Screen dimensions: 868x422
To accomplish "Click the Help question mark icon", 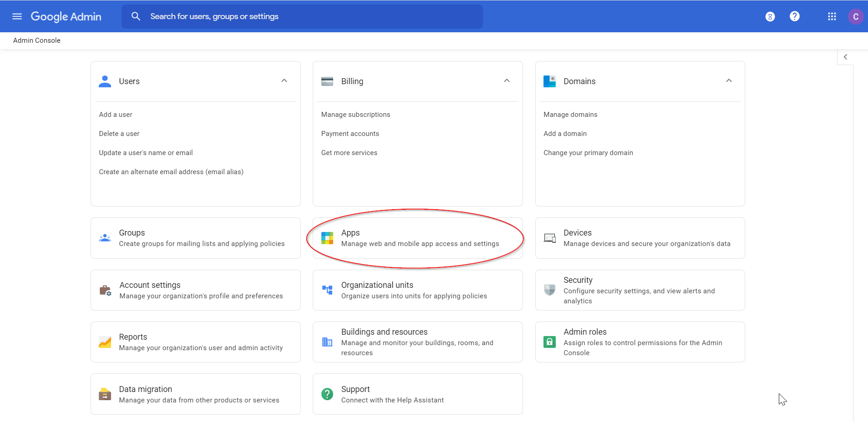I will [794, 16].
